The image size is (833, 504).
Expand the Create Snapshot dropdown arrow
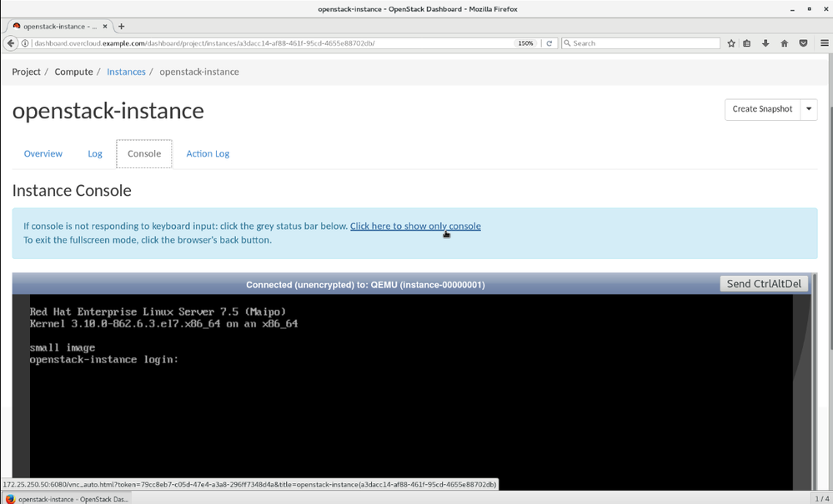pyautogui.click(x=809, y=109)
